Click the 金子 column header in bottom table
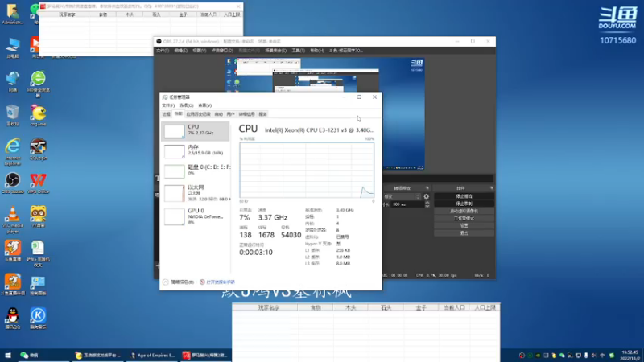 click(x=421, y=307)
